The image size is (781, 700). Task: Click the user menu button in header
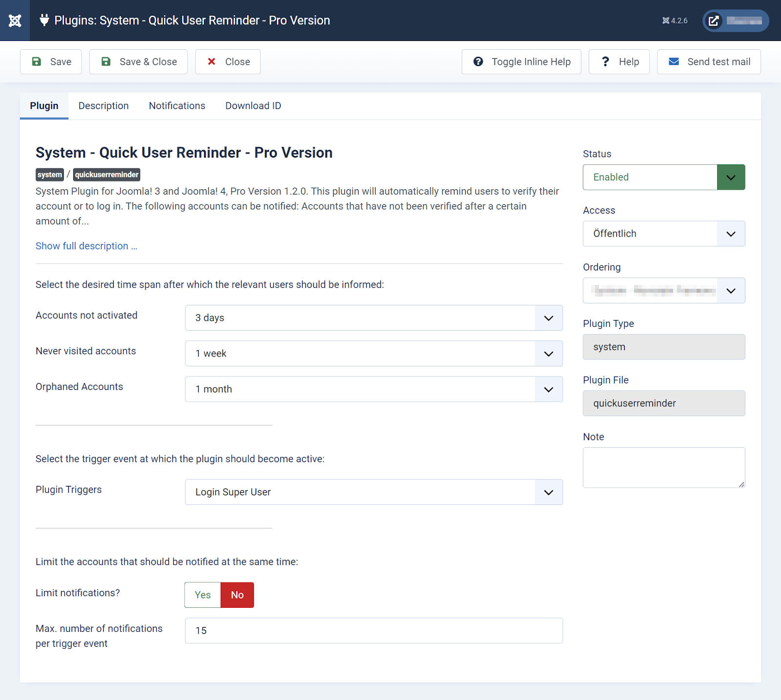[736, 20]
